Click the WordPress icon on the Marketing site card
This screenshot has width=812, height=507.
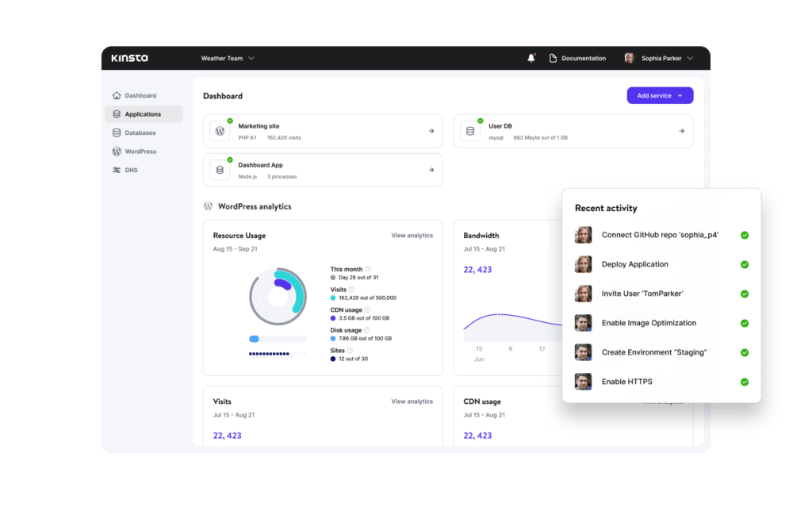pos(219,131)
